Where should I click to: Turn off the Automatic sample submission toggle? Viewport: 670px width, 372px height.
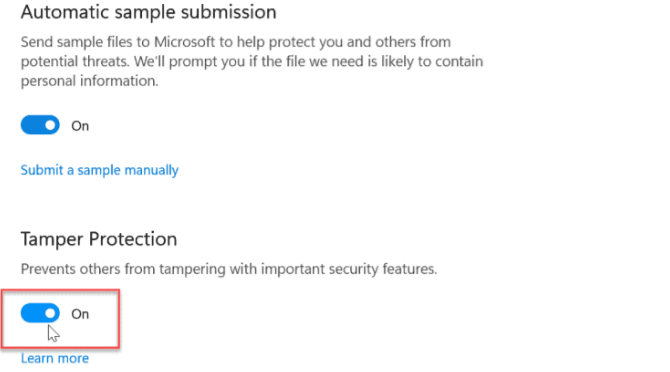tap(40, 125)
